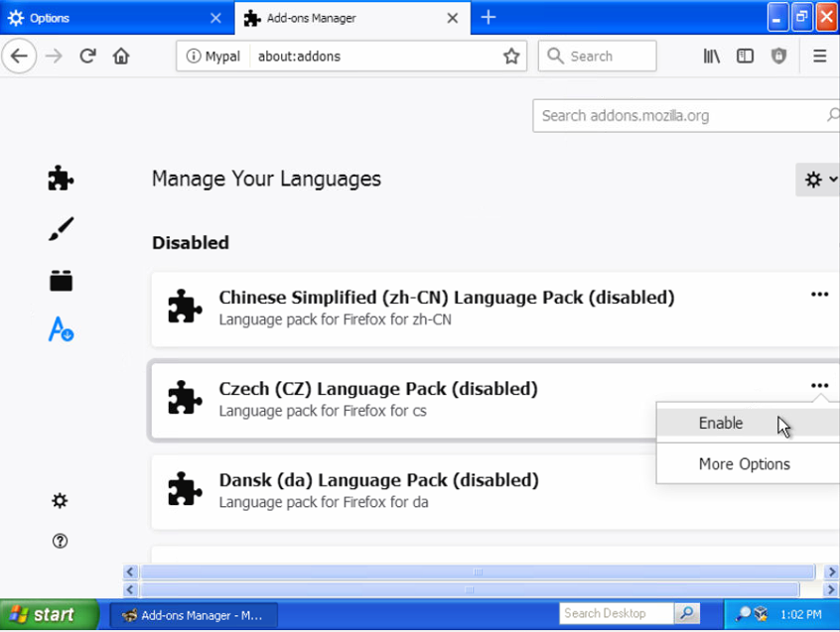
Task: Open a new tab
Action: 489,18
